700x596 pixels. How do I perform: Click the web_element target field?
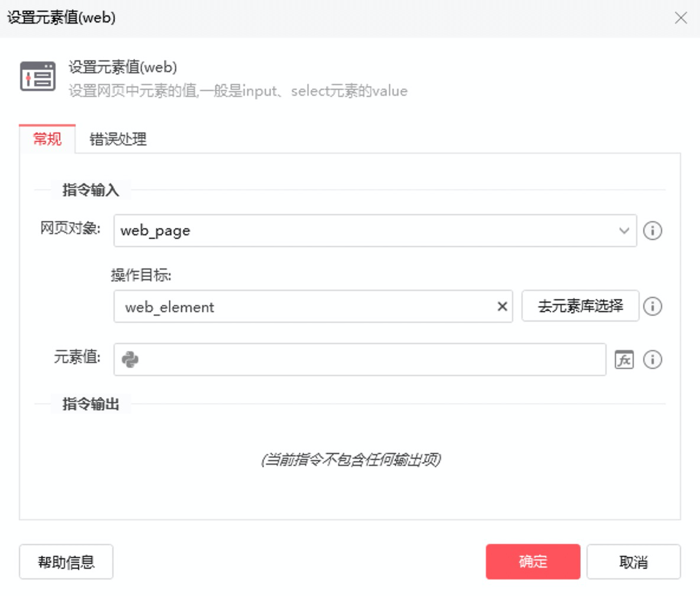[313, 306]
